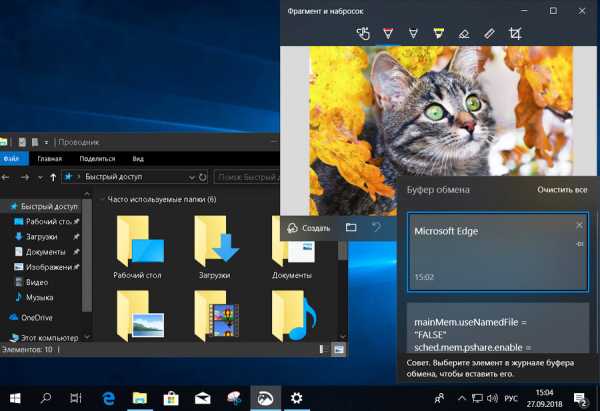Click Очистить все in clipboard panel
This screenshot has width=600, height=411.
point(564,189)
